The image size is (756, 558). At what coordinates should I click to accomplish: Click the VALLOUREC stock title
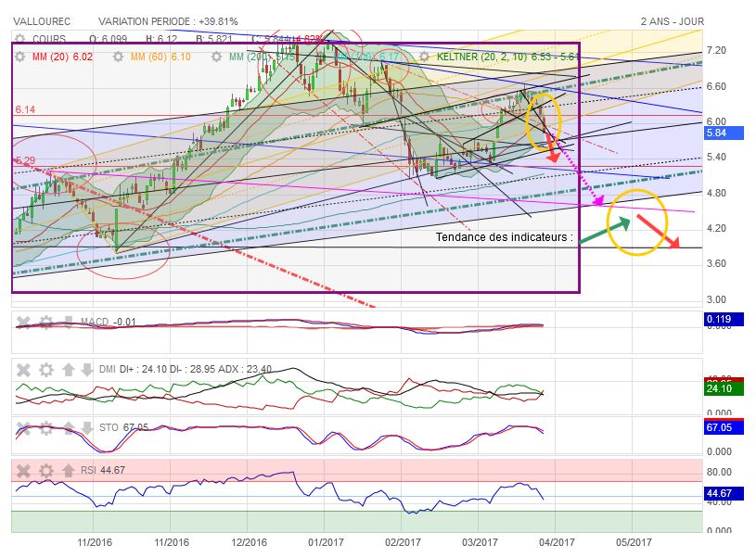tap(42, 21)
